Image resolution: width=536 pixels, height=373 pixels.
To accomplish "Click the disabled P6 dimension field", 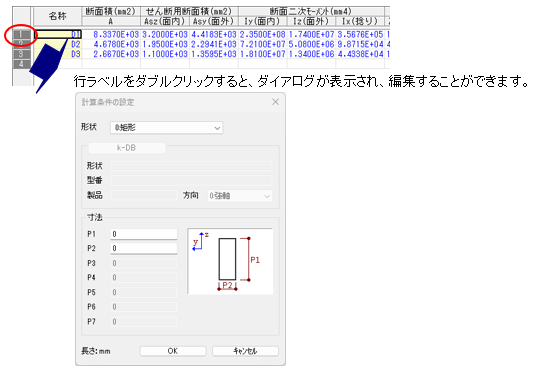I will click(144, 307).
